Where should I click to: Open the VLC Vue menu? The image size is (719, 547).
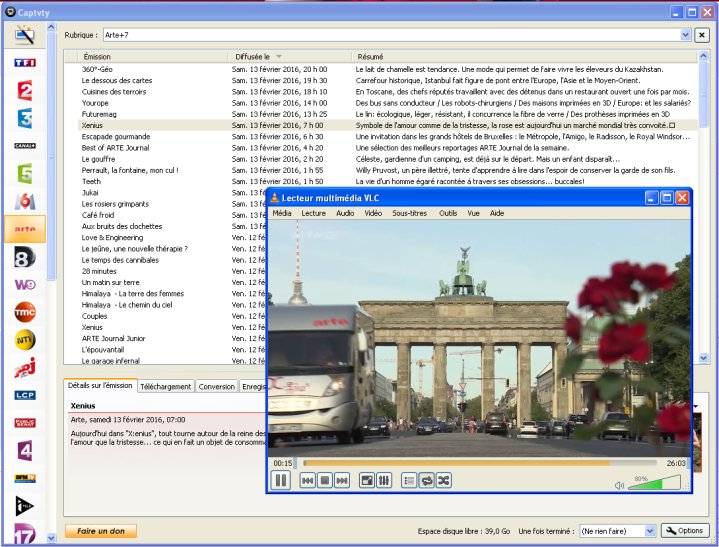[473, 213]
